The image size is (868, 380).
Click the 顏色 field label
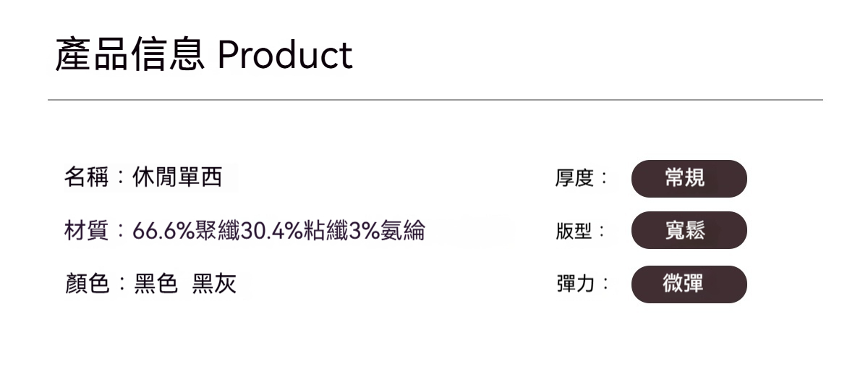click(85, 284)
